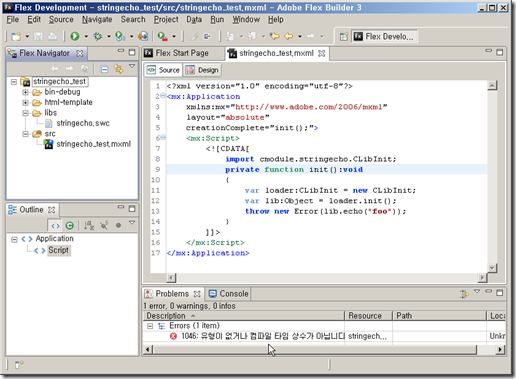Click the External Tools run icon with toolbox

point(163,36)
